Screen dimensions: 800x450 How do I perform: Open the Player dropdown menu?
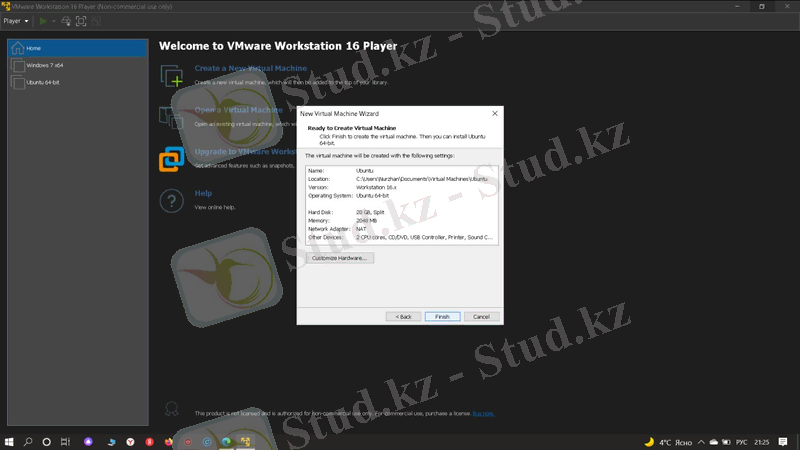click(15, 21)
